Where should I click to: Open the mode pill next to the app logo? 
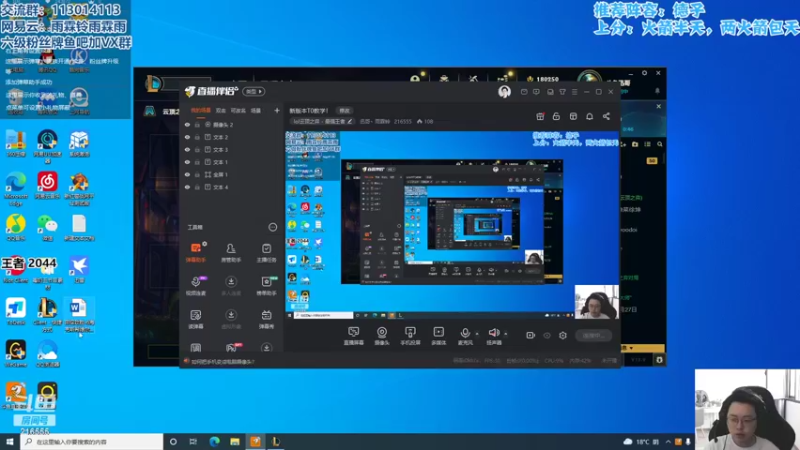254,91
